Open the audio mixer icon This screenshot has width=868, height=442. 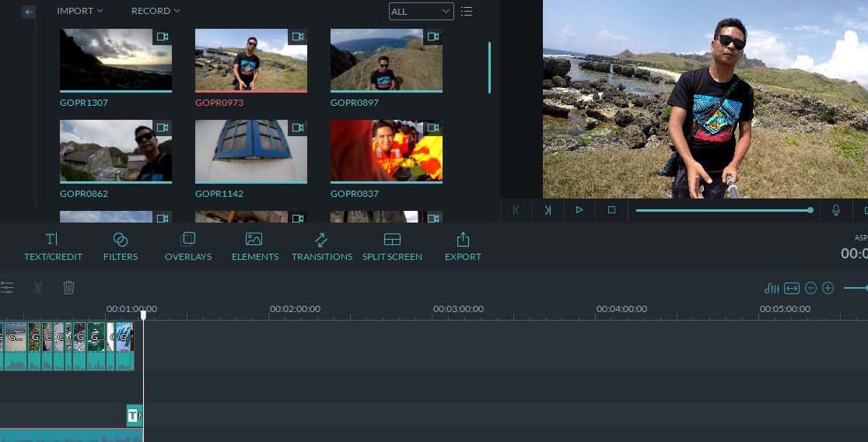[x=772, y=289]
